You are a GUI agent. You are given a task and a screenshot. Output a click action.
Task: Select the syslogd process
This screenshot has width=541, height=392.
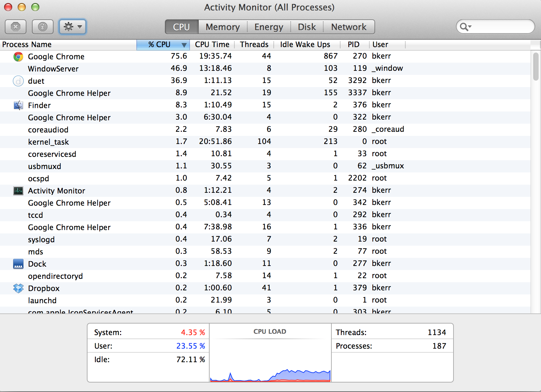[x=265, y=240]
